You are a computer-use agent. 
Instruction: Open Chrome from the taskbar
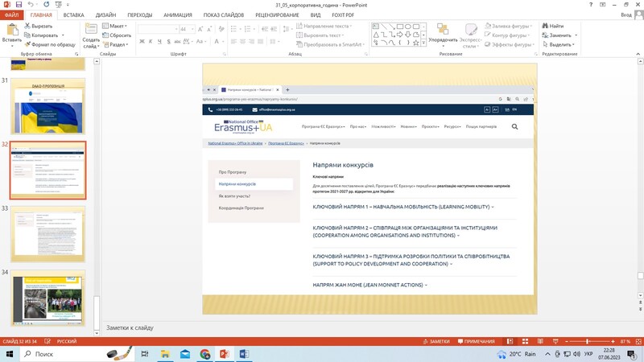[204, 354]
